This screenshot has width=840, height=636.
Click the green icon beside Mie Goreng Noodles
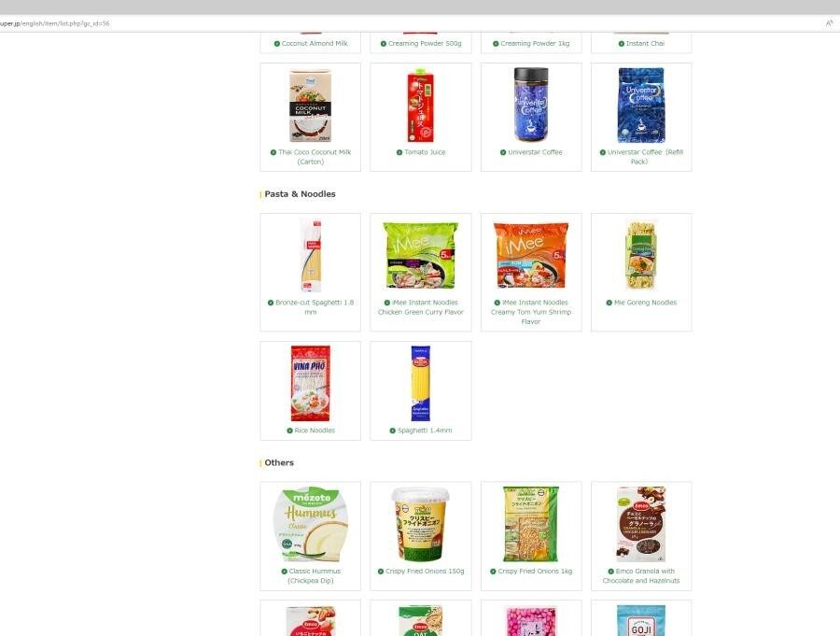[609, 303]
